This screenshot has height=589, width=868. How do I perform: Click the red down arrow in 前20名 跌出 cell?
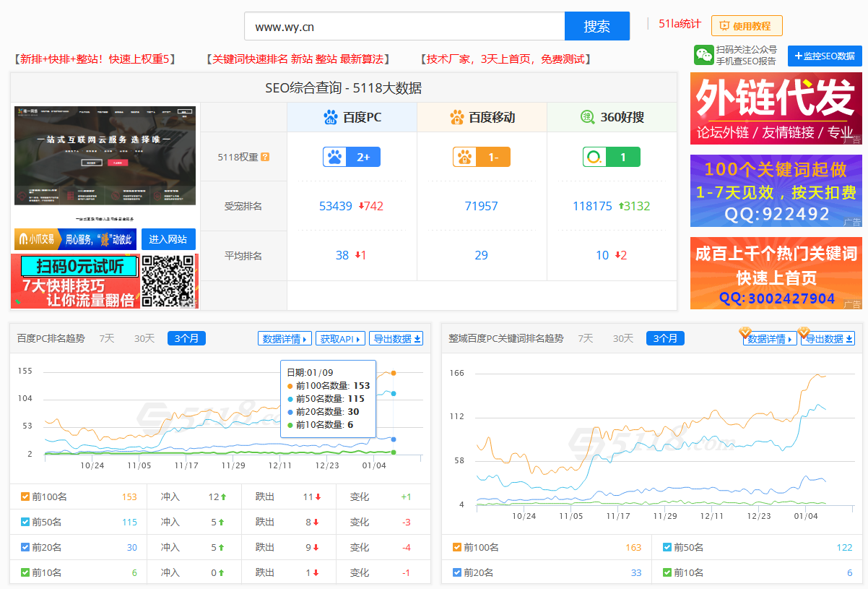coord(316,548)
